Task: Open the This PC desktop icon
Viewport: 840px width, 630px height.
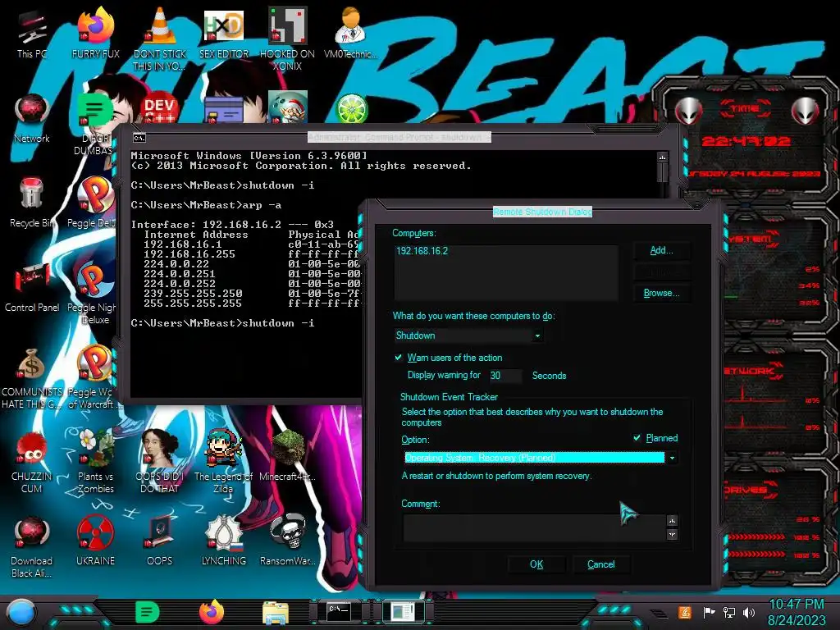Action: point(32,33)
